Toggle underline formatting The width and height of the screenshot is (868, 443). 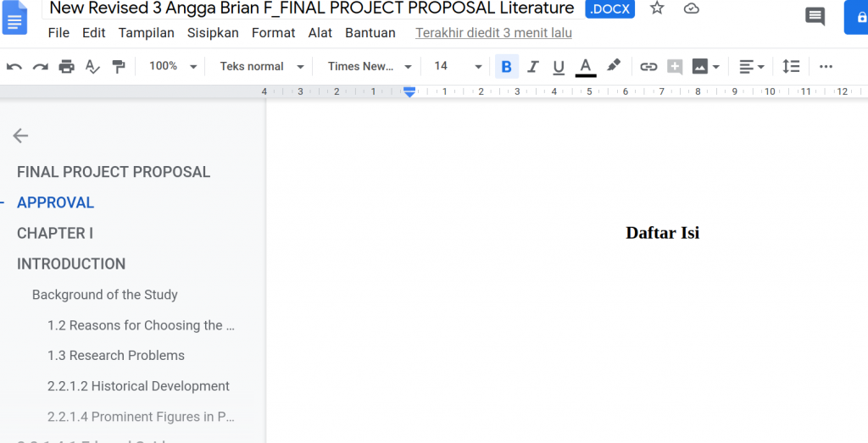click(559, 67)
